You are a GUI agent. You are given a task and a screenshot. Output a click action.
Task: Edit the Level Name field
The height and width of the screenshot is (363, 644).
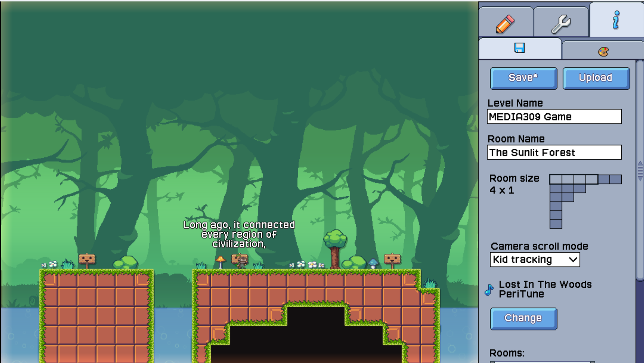[x=554, y=116]
